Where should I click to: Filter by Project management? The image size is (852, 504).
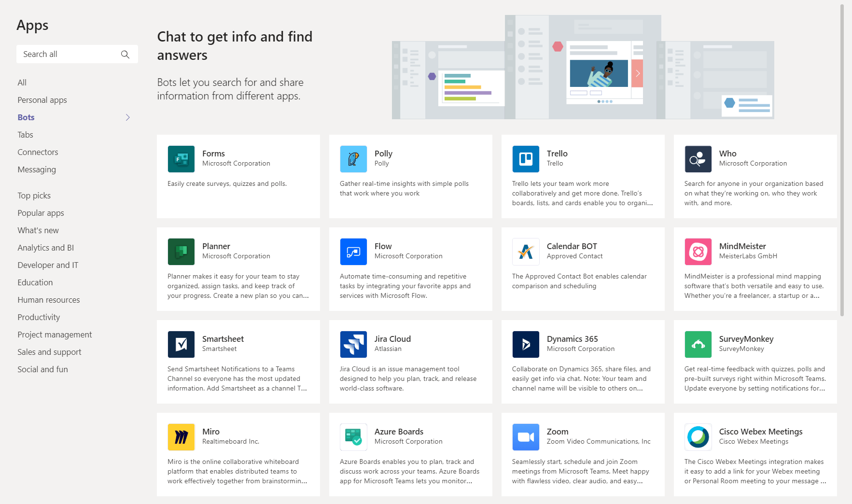pos(55,335)
